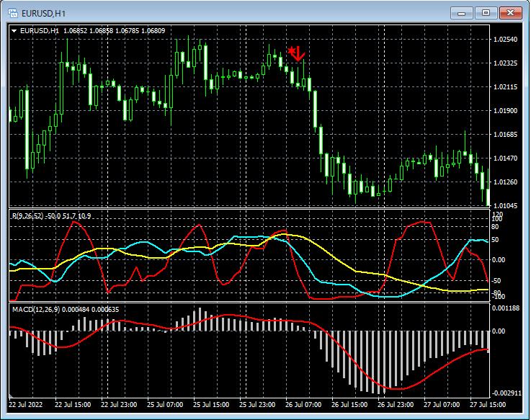The width and height of the screenshot is (531, 420).
Task: Click the 26 Jul 15:00 time label
Action: pos(349,405)
